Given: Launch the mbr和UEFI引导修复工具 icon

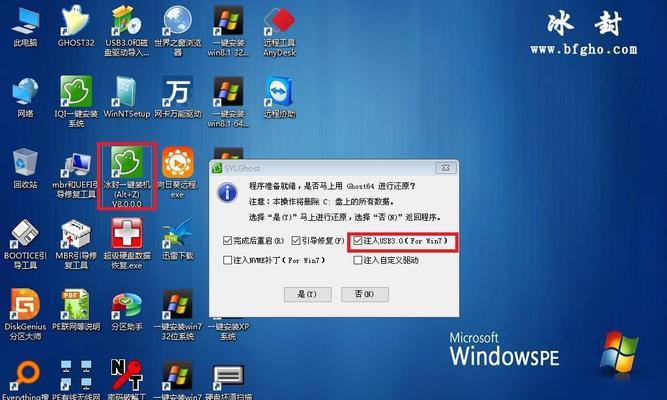Looking at the screenshot, I should [76, 175].
